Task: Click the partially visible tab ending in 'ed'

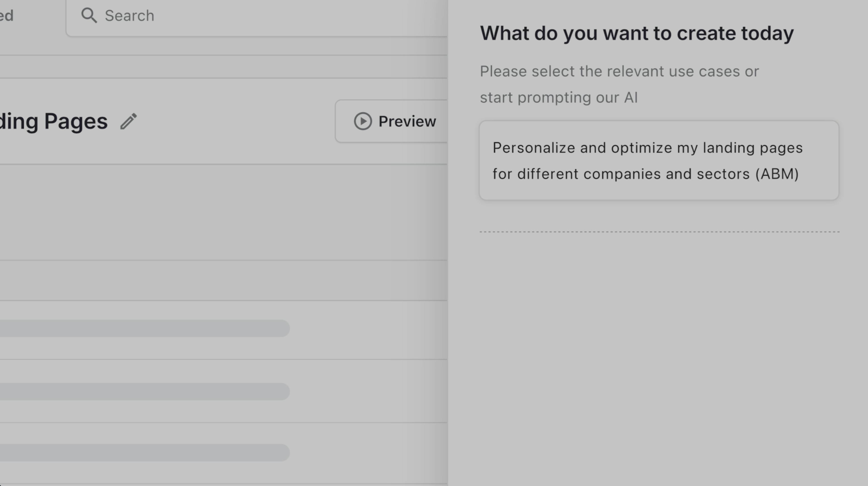Action: 7,16
